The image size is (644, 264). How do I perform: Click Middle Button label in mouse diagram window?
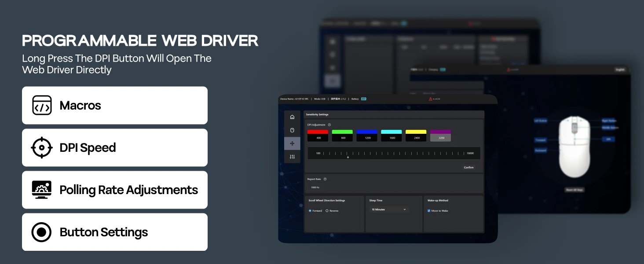pyautogui.click(x=610, y=128)
